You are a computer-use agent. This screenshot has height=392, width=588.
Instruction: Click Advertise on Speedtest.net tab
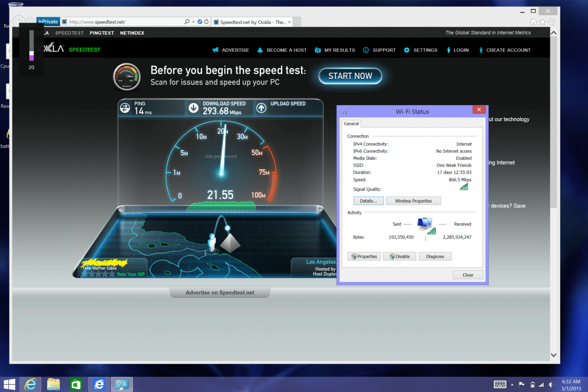point(220,293)
